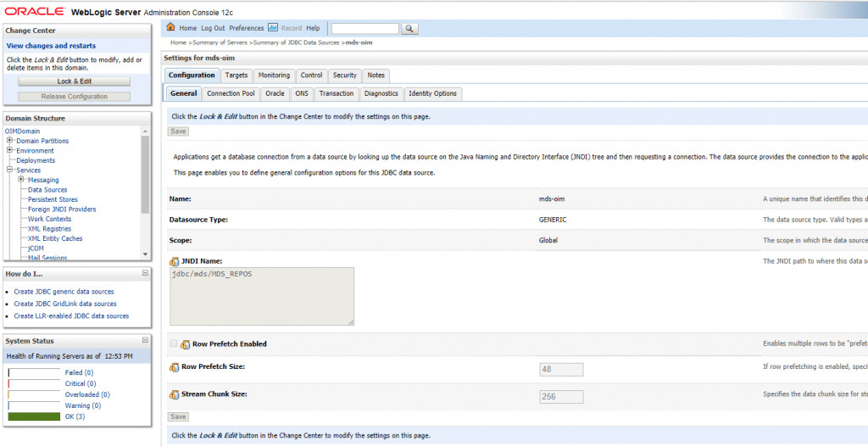Collapse the How do I panel
This screenshot has width=868, height=447.
click(x=145, y=273)
